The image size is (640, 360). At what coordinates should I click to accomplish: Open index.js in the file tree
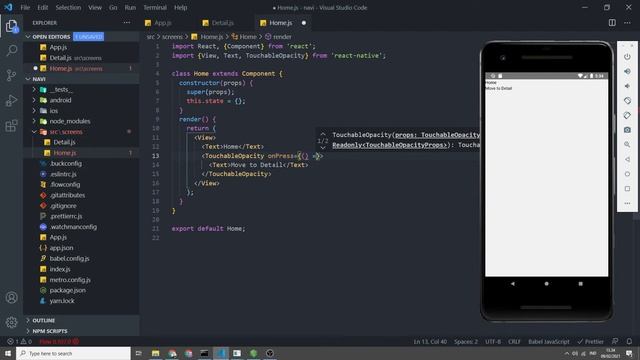tap(60, 269)
